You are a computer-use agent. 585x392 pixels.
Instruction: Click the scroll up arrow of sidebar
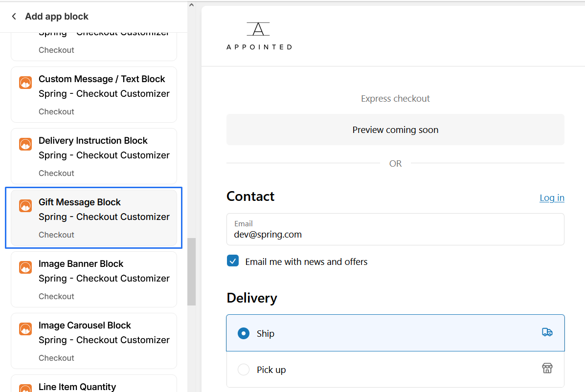(191, 5)
